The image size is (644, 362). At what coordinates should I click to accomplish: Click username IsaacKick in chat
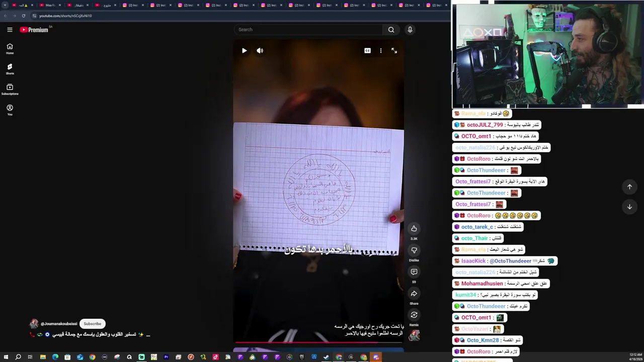[x=473, y=261]
